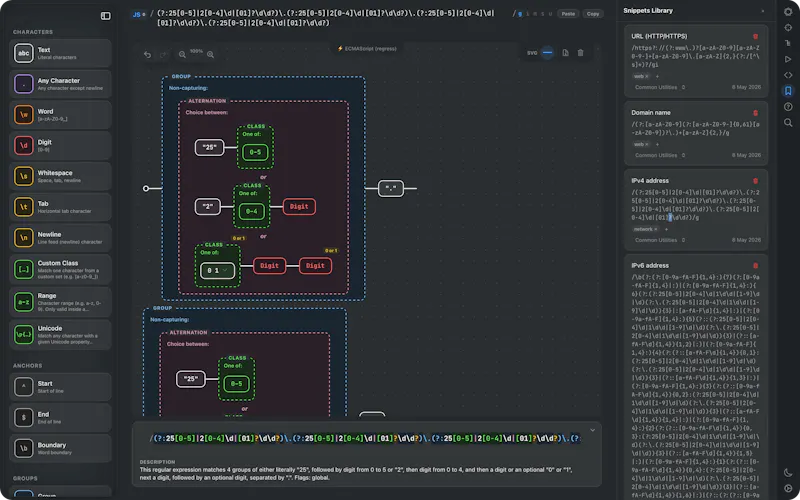Undo the last canvas action
This screenshot has height=500, width=800.
pyautogui.click(x=147, y=55)
